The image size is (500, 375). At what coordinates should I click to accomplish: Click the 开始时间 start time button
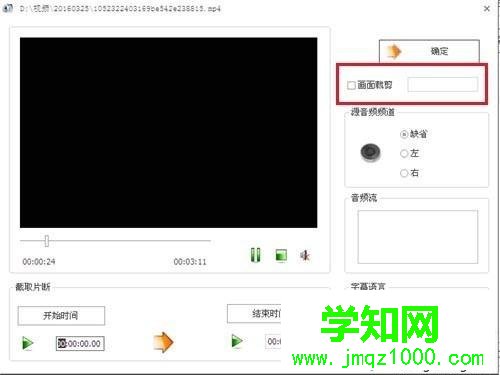coord(61,315)
